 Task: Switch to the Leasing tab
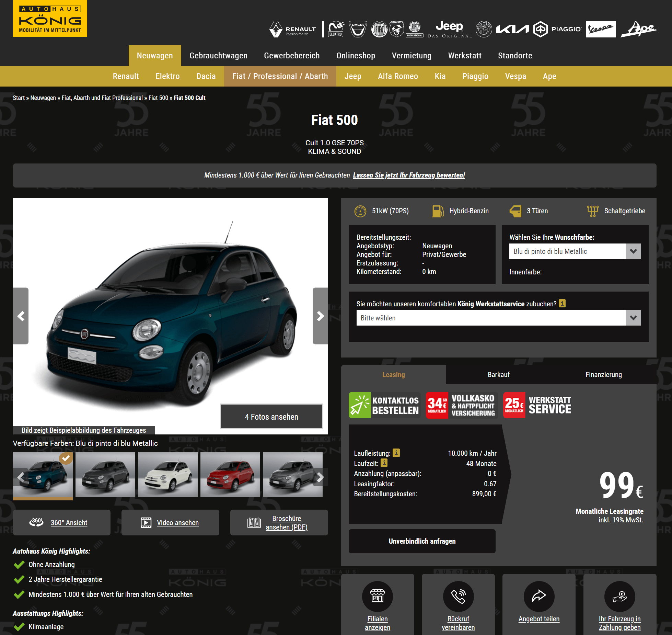click(394, 375)
